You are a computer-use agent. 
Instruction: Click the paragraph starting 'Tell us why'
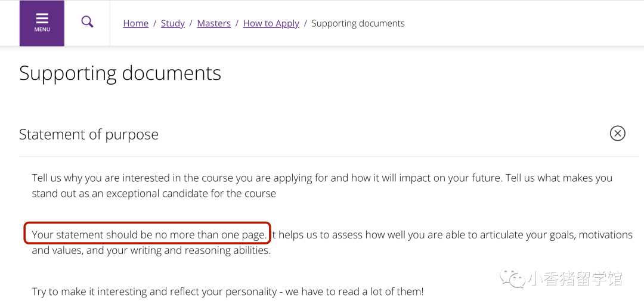pyautogui.click(x=322, y=185)
